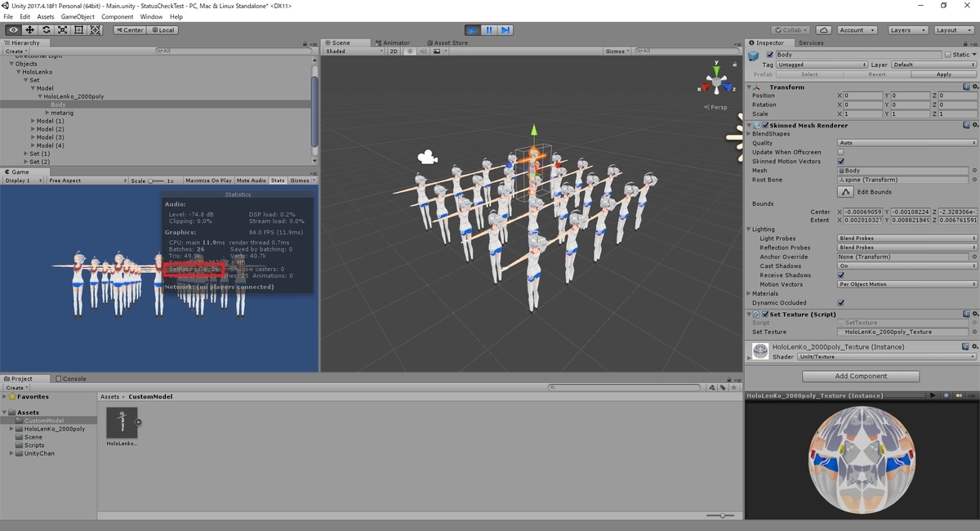Screen dimensions: 980x531
Task: Select the Move tool
Action: (x=29, y=30)
